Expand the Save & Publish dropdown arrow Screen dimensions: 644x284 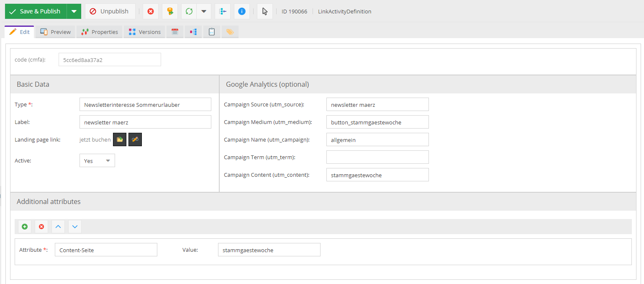(74, 11)
